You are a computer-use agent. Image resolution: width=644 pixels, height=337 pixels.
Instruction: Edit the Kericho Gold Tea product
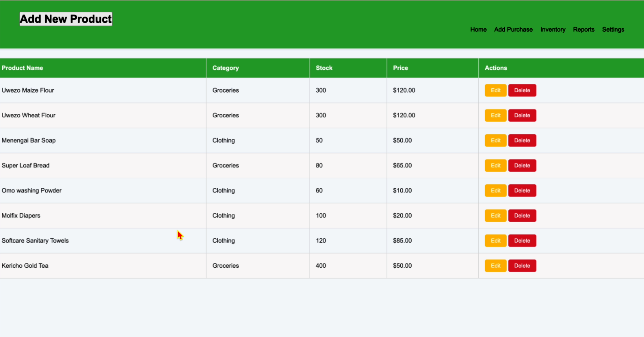495,265
